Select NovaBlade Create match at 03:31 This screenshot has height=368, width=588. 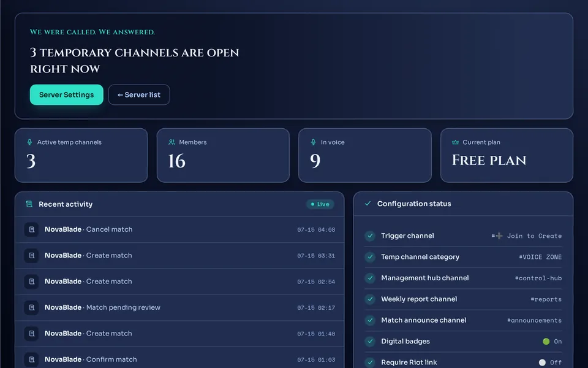(x=179, y=255)
